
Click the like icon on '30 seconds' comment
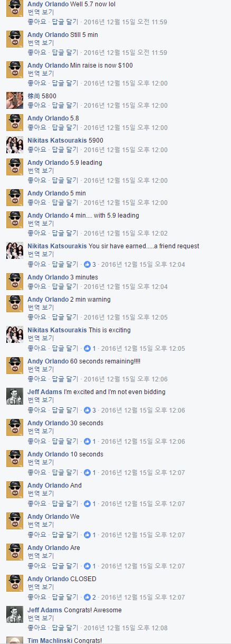[87, 441]
